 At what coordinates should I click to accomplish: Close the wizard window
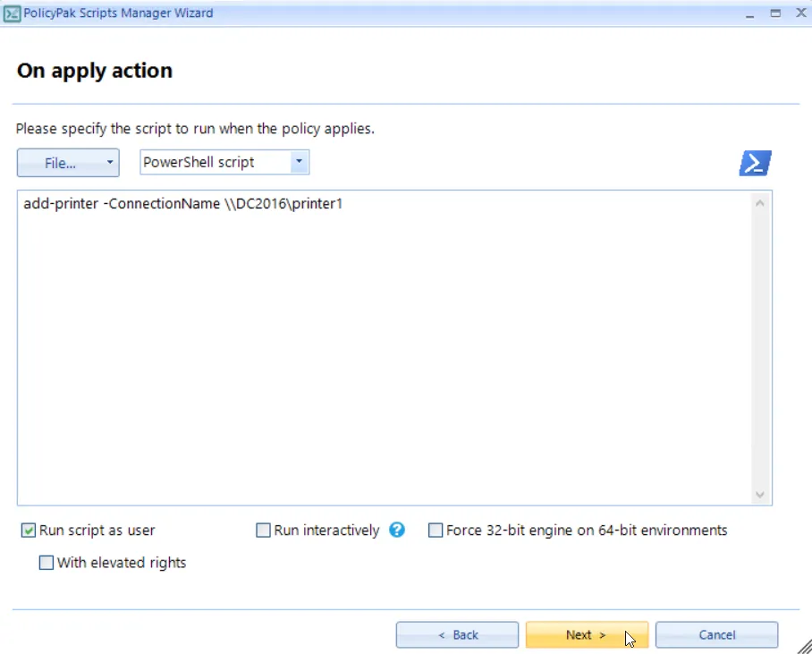pos(800,13)
